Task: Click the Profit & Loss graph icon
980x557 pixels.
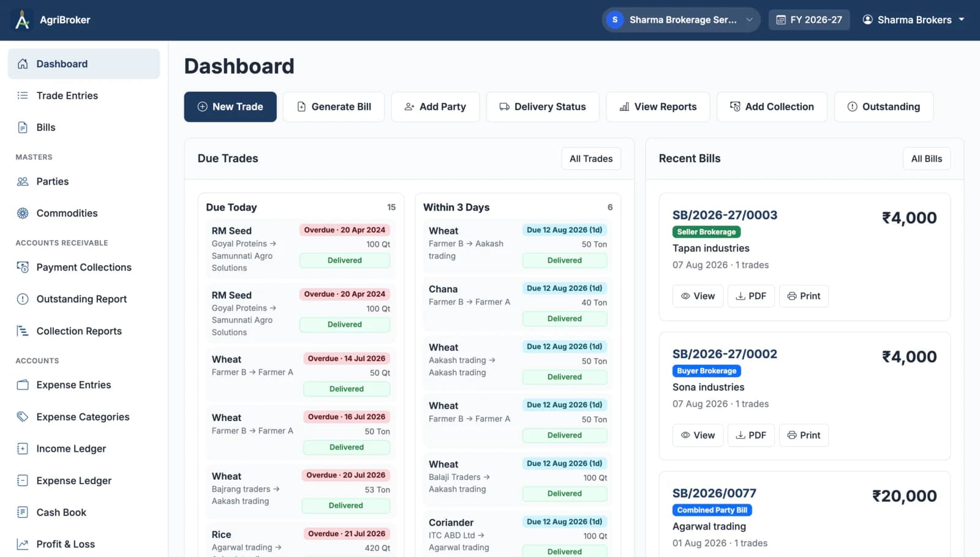Action: [23, 544]
